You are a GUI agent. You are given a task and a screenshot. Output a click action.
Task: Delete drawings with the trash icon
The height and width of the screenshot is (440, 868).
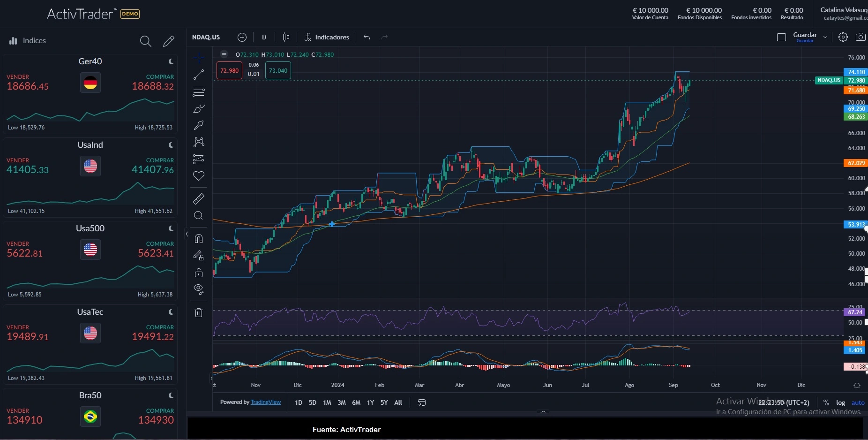point(199,312)
